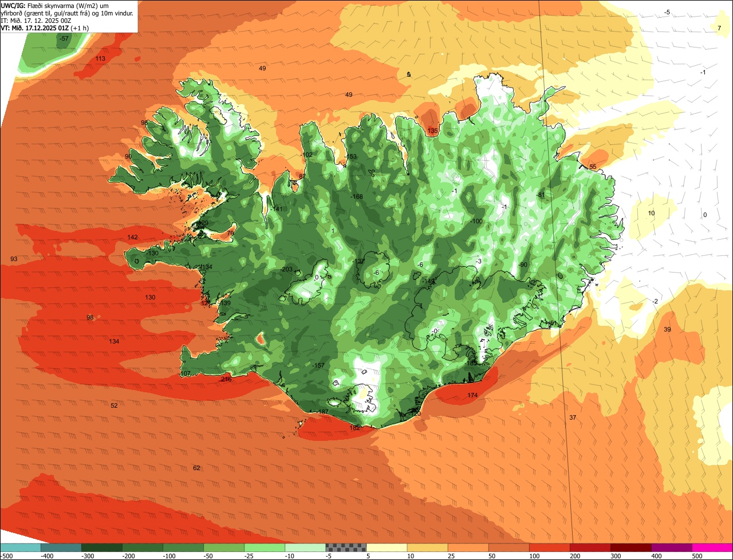The height and width of the screenshot is (560, 733).
Task: Click the '141' value in west Iceland
Action: pyautogui.click(x=277, y=209)
